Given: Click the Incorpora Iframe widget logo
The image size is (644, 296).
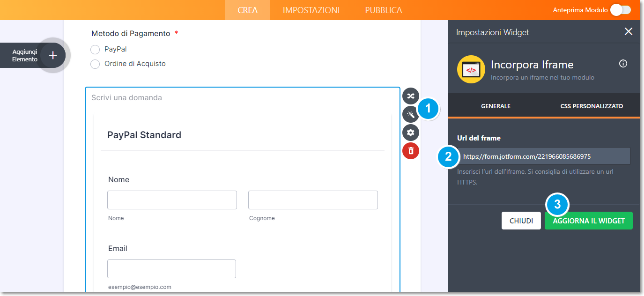Looking at the screenshot, I should [471, 69].
